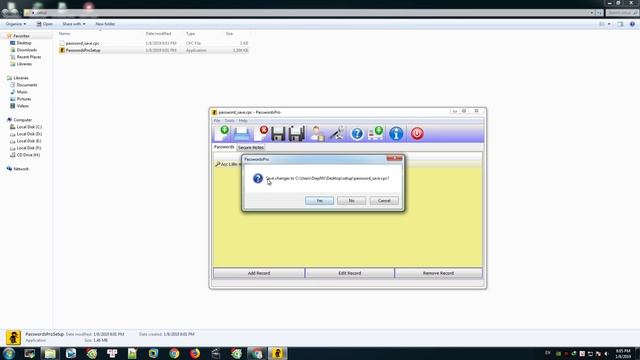640x360 pixels.
Task: Open Documents library in sidebar
Action: (x=27, y=85)
